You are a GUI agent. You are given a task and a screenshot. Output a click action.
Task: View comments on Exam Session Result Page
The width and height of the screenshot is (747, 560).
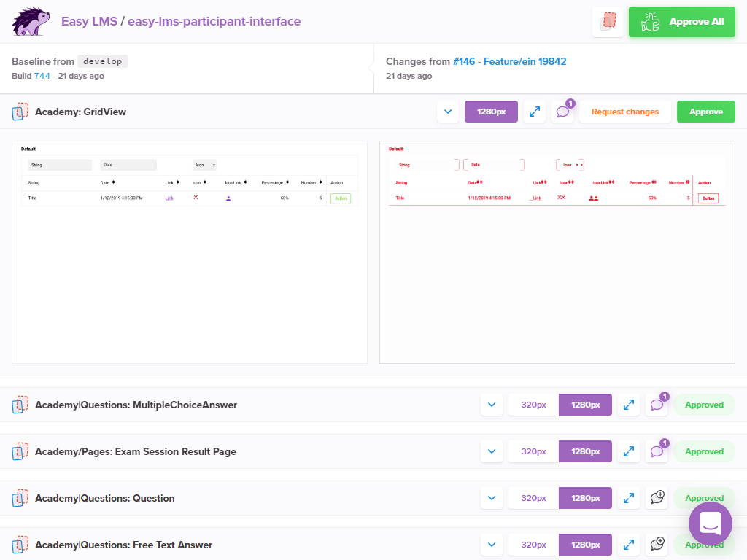pos(657,451)
